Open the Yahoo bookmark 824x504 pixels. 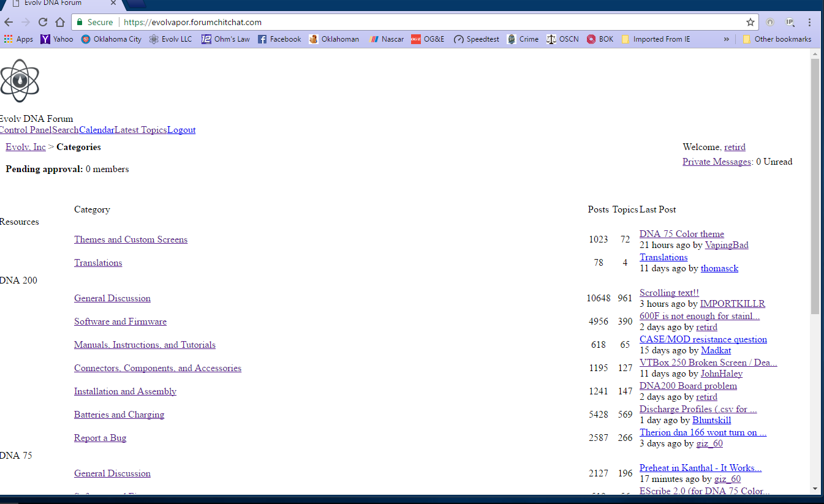point(56,39)
